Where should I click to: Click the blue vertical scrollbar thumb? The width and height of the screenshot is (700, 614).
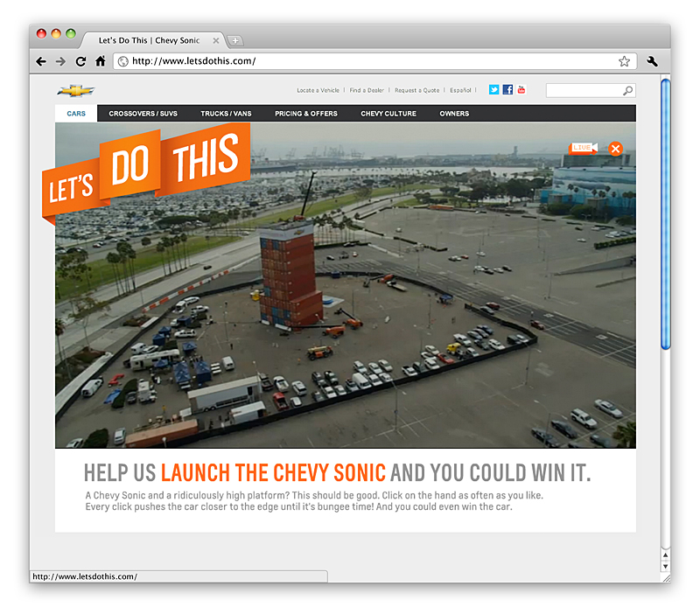tap(666, 214)
